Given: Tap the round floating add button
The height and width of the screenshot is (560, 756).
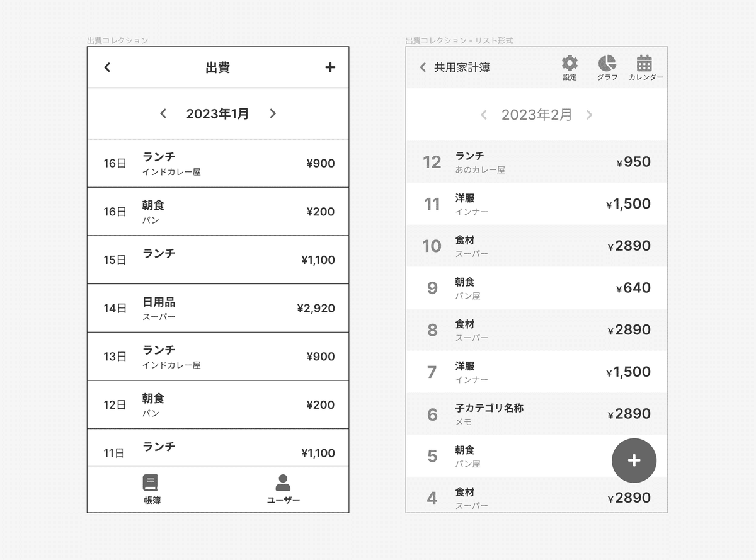Looking at the screenshot, I should [634, 460].
